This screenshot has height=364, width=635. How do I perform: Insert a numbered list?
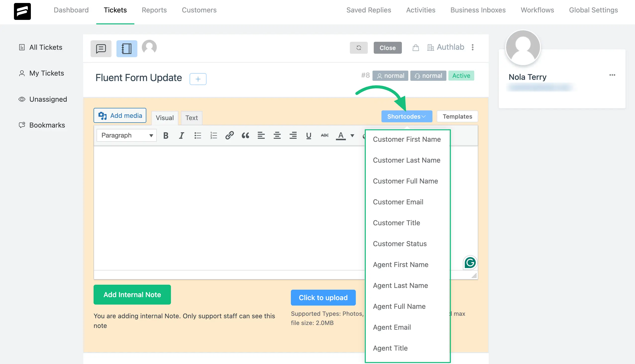(213, 136)
